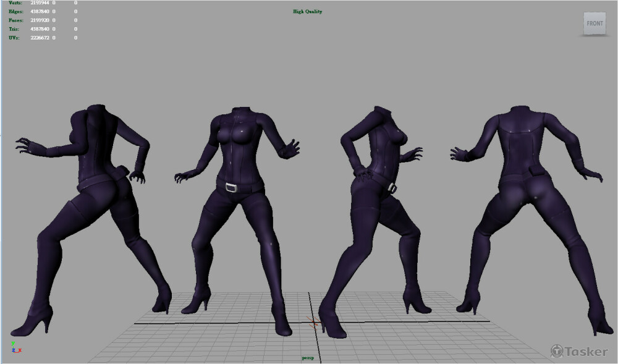This screenshot has width=618, height=364.
Task: Click the belt buckle on the third model
Action: [x=392, y=187]
